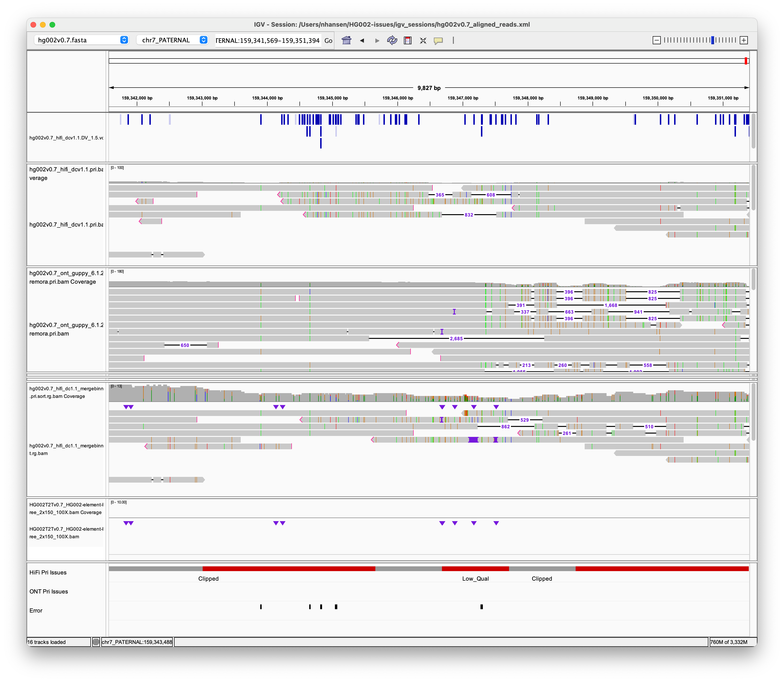Select the HiFi Pri Issues track label
The height and width of the screenshot is (682, 784).
48,572
